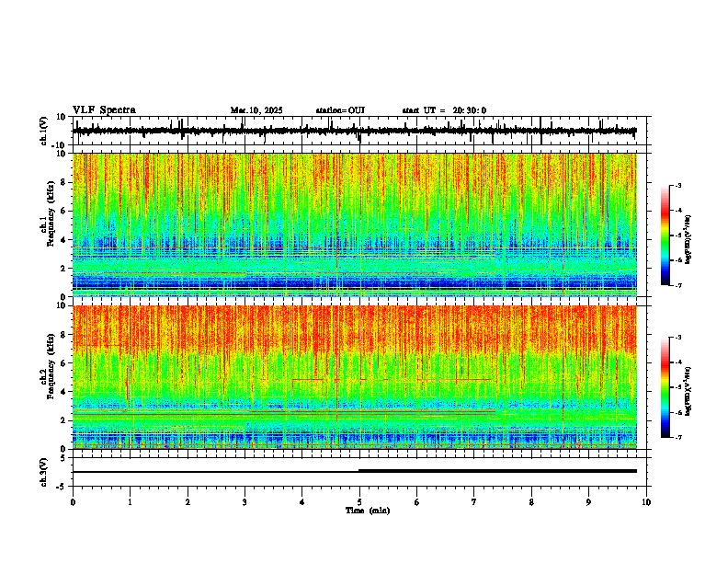Select the date label Mar.10, 2025
Image resolution: width=728 pixels, height=563 pixels.
[x=256, y=110]
